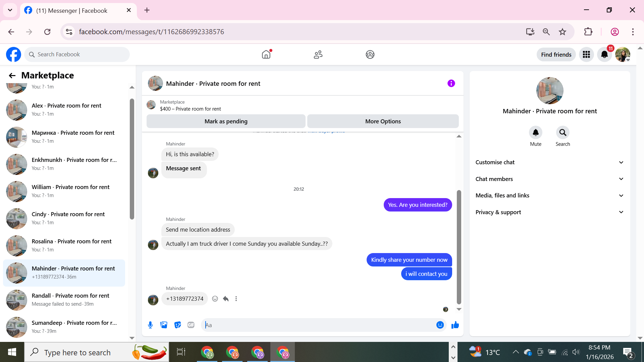Click the Aa message input field
This screenshot has width=644, height=362.
(319, 325)
